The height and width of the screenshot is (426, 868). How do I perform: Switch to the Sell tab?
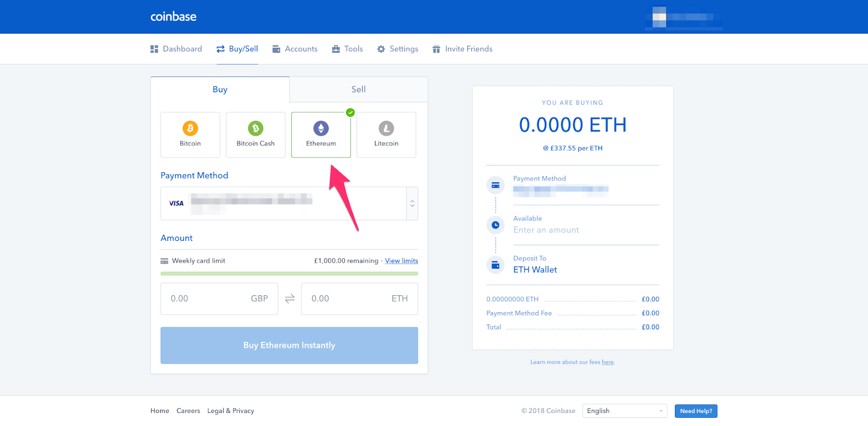(x=359, y=90)
